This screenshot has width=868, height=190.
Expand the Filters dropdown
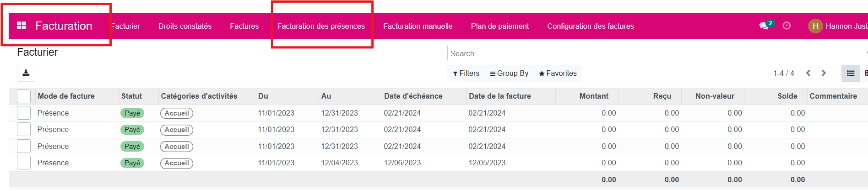click(466, 73)
